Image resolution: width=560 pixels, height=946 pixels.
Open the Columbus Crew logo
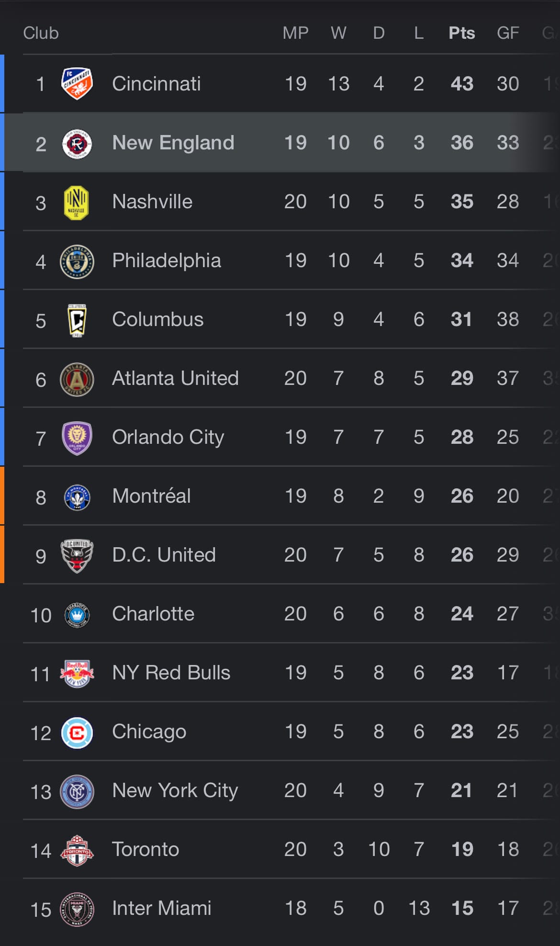click(77, 320)
